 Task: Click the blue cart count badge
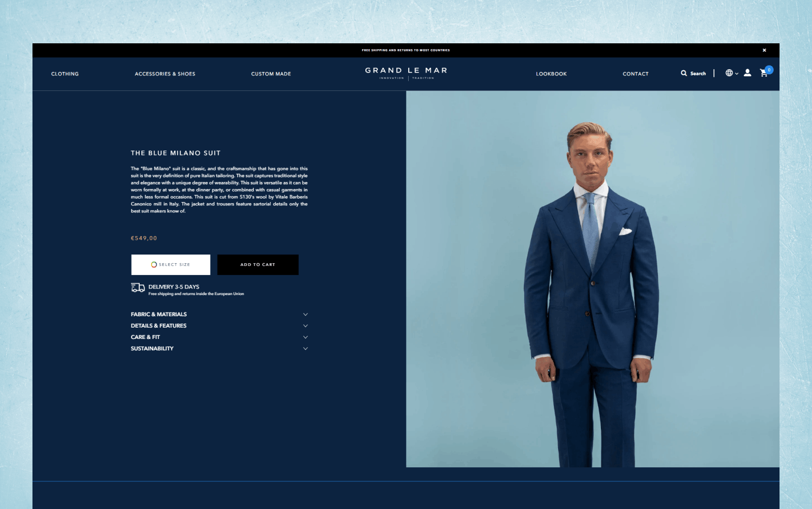[769, 69]
